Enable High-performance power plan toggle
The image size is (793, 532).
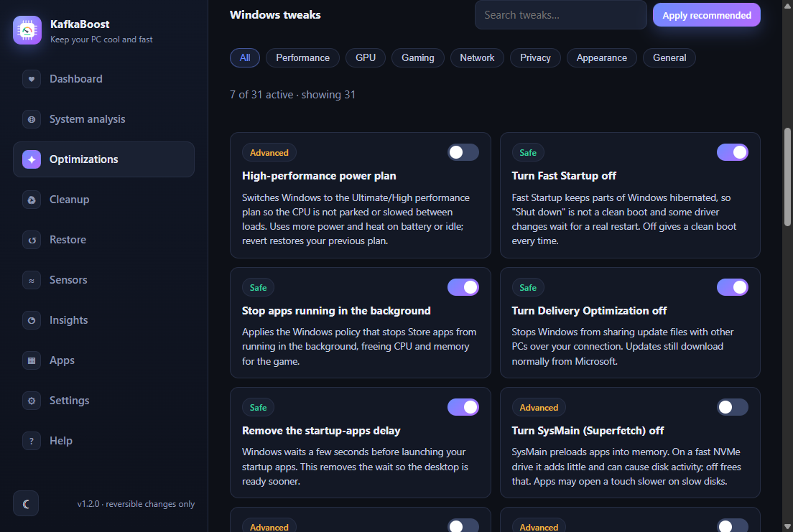pos(463,152)
